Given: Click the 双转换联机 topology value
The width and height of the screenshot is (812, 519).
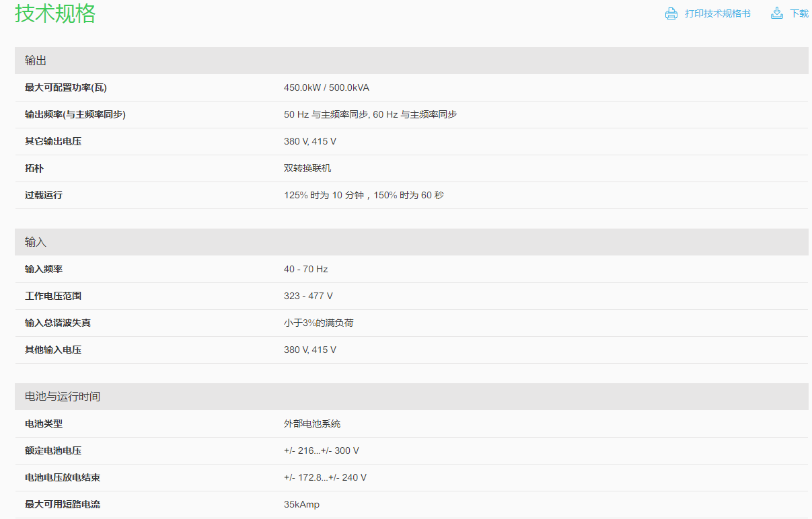Looking at the screenshot, I should point(307,168).
